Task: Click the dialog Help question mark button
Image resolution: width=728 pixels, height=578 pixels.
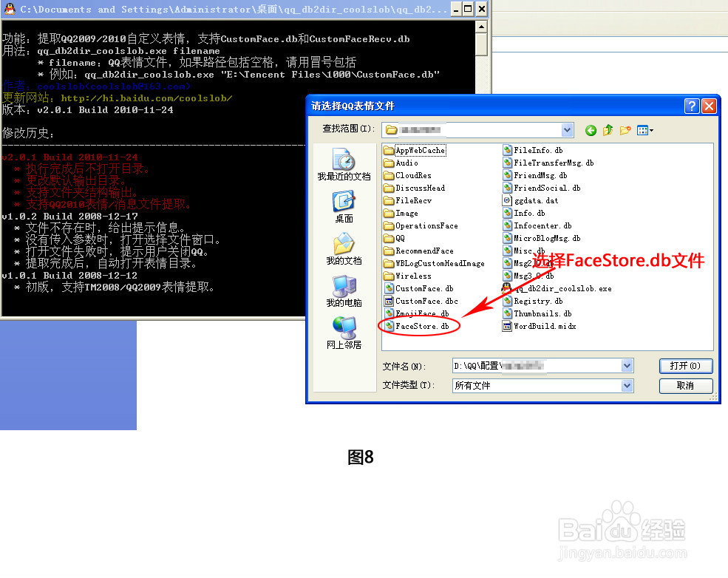Action: pos(692,106)
